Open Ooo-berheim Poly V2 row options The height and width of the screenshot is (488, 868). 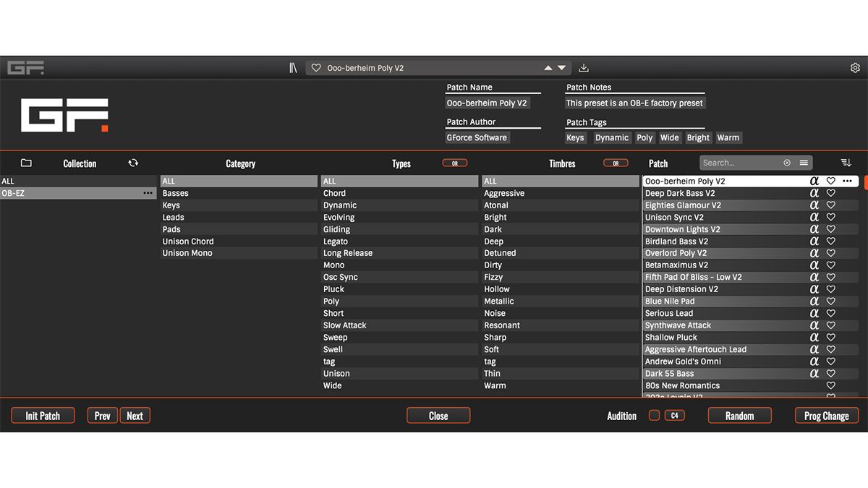848,181
